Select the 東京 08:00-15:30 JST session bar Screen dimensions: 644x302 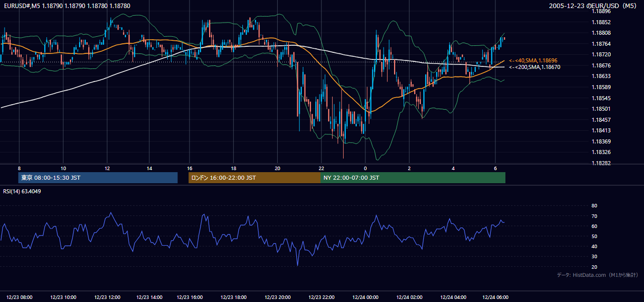tap(98, 178)
